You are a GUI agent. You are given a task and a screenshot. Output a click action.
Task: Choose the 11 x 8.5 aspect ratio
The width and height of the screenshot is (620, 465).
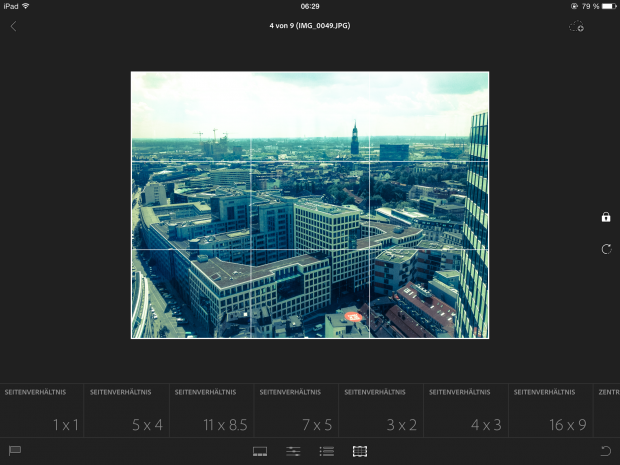(x=212, y=410)
